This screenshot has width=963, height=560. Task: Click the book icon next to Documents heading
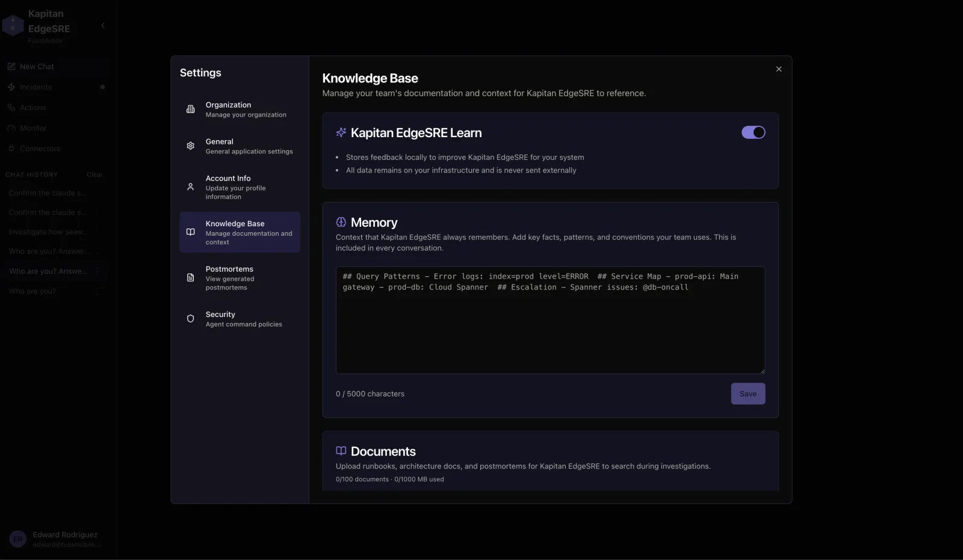pyautogui.click(x=341, y=451)
